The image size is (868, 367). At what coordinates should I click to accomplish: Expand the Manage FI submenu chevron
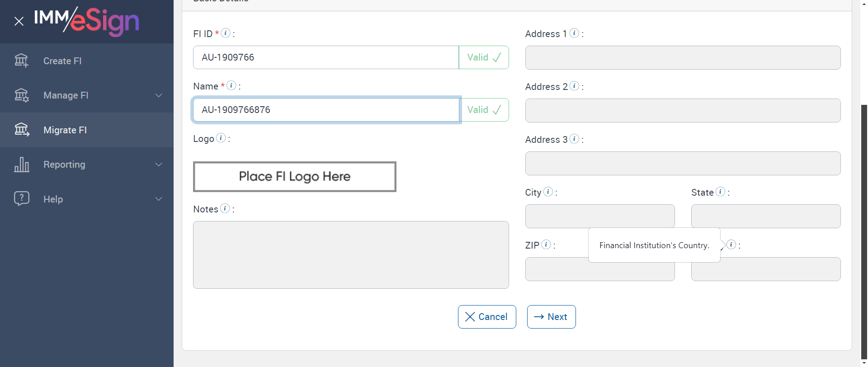[159, 95]
